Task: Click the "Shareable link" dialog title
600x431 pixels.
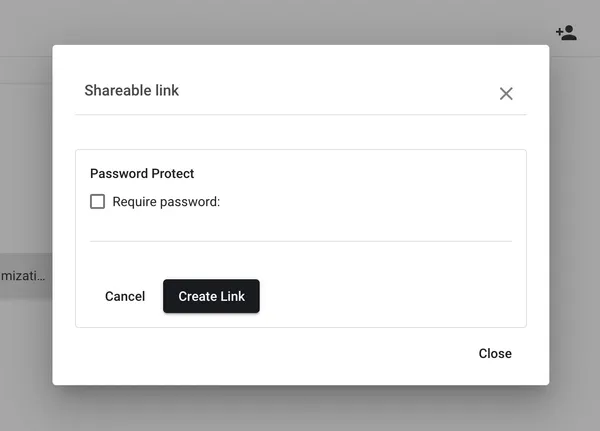Action: tap(132, 90)
